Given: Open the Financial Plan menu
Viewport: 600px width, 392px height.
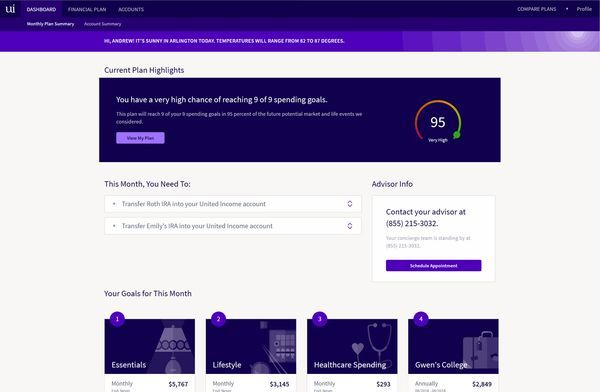Looking at the screenshot, I should (x=87, y=9).
